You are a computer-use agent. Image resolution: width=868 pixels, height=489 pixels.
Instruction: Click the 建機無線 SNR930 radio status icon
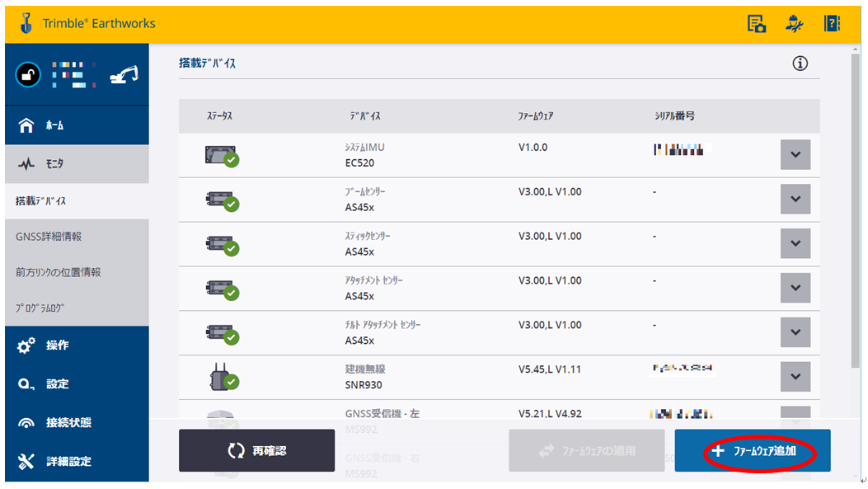(222, 377)
